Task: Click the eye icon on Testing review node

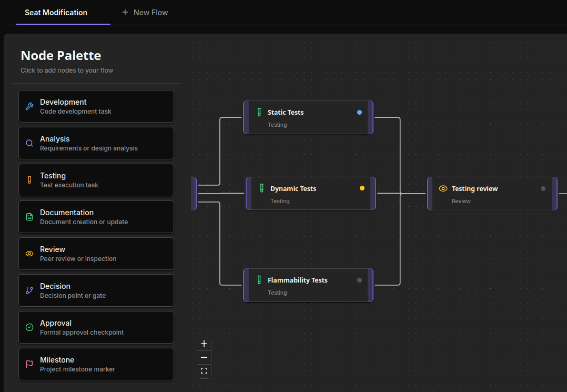Action: pos(443,188)
